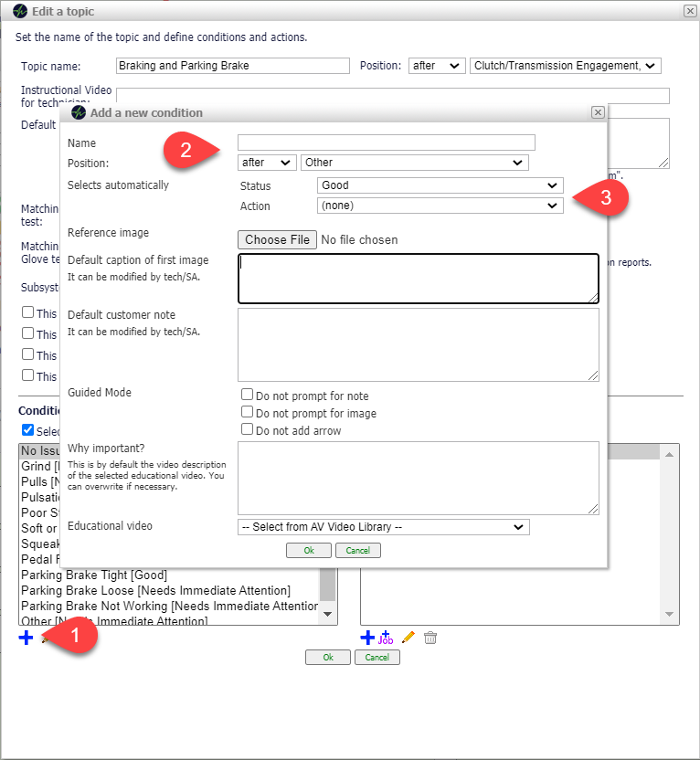Select 'Parking Brake Not Working' row in list

pyautogui.click(x=169, y=606)
